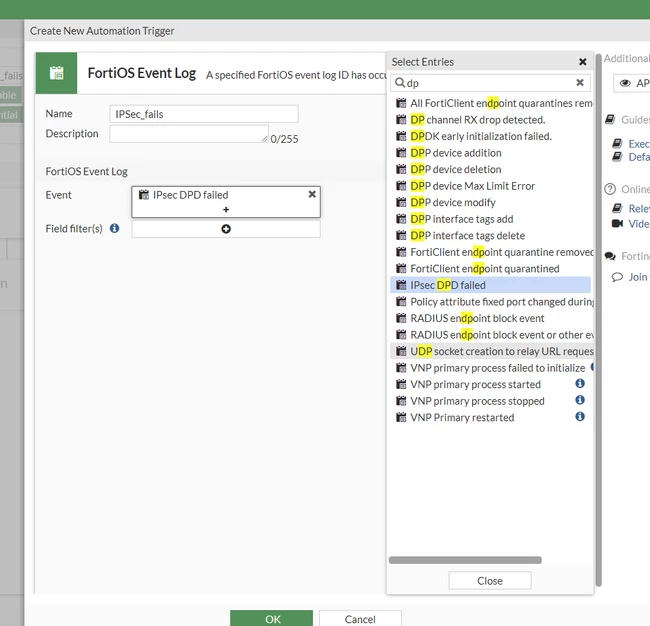Show info for VNP primary process stopped
650x626 pixels.
(580, 400)
